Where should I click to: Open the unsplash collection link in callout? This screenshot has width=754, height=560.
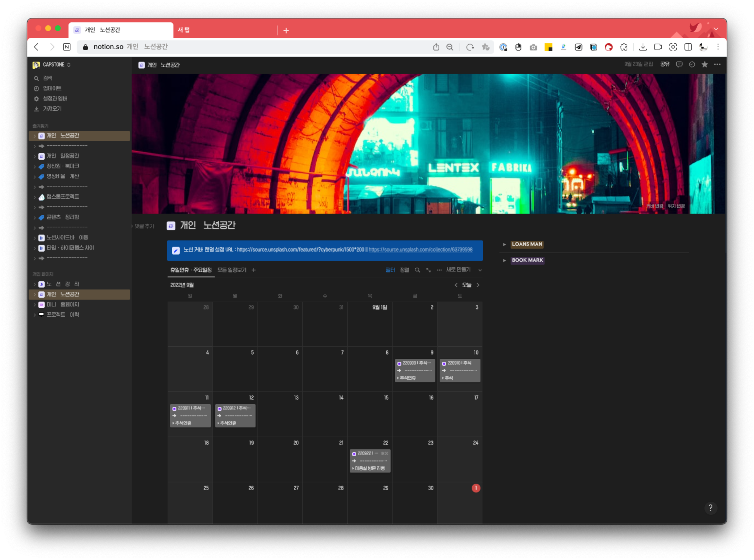[x=420, y=249]
